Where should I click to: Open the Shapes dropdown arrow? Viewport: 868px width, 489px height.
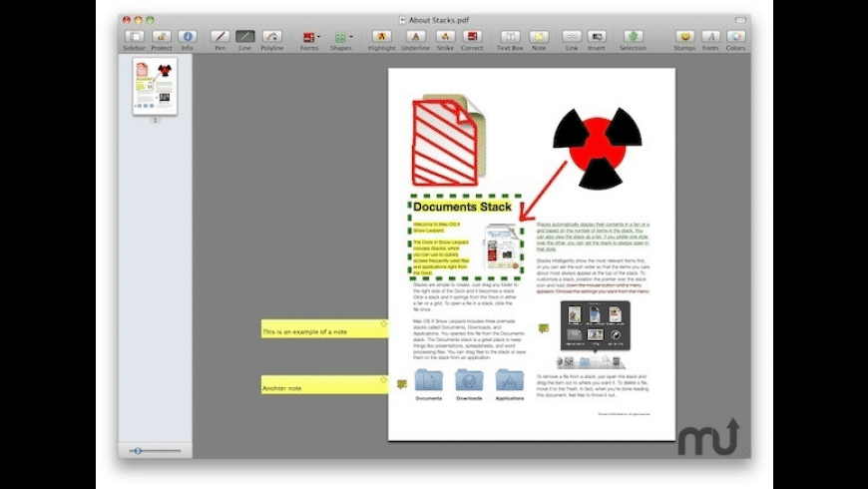[351, 37]
